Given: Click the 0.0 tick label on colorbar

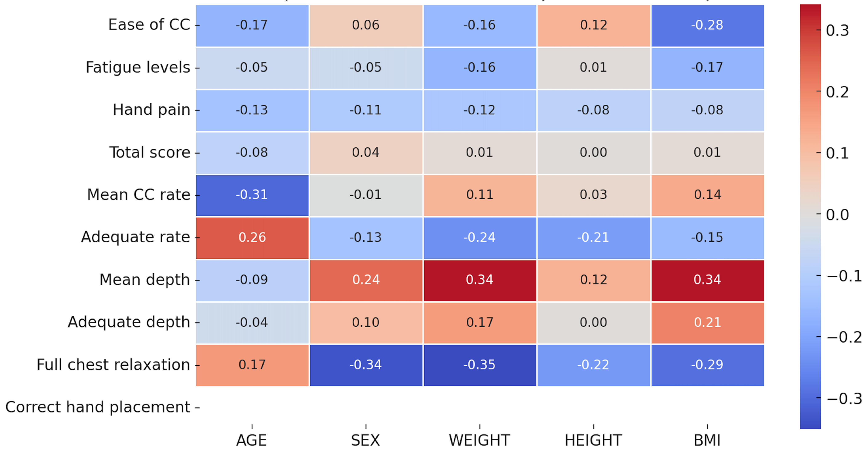Looking at the screenshot, I should [x=837, y=215].
